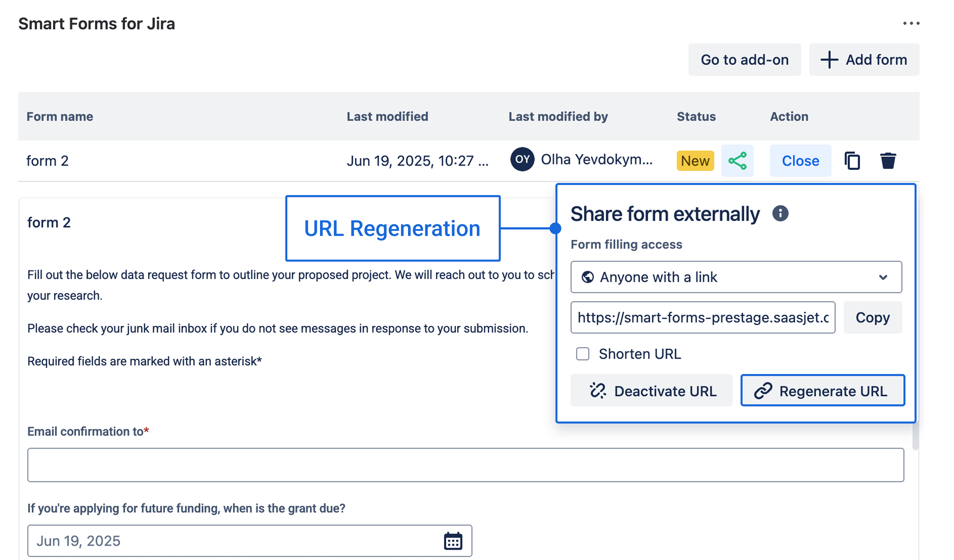Click the green share form icon

pyautogui.click(x=737, y=161)
